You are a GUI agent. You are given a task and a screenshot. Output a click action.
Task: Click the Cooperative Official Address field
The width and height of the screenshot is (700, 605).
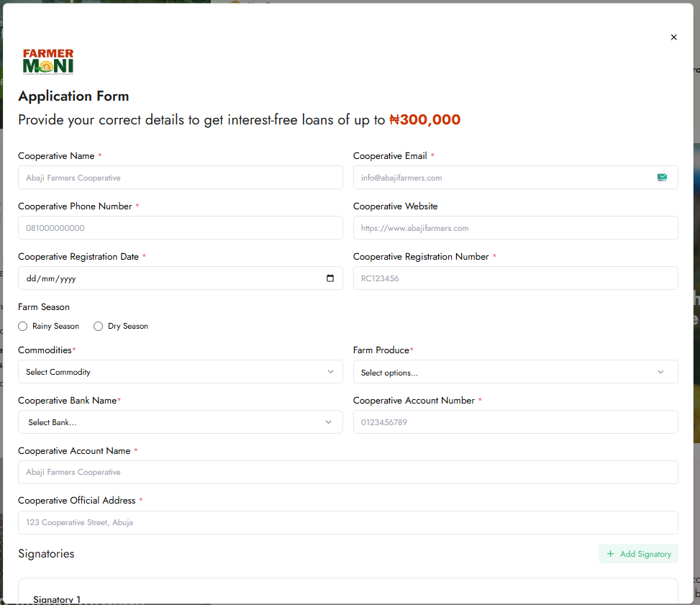pos(347,523)
